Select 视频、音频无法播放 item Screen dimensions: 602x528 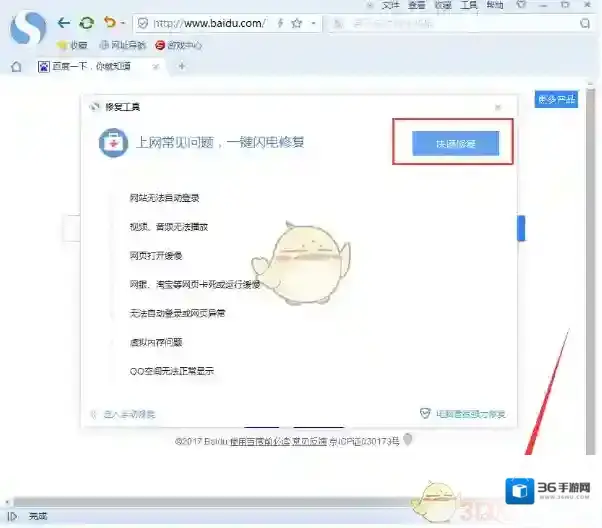[169, 227]
